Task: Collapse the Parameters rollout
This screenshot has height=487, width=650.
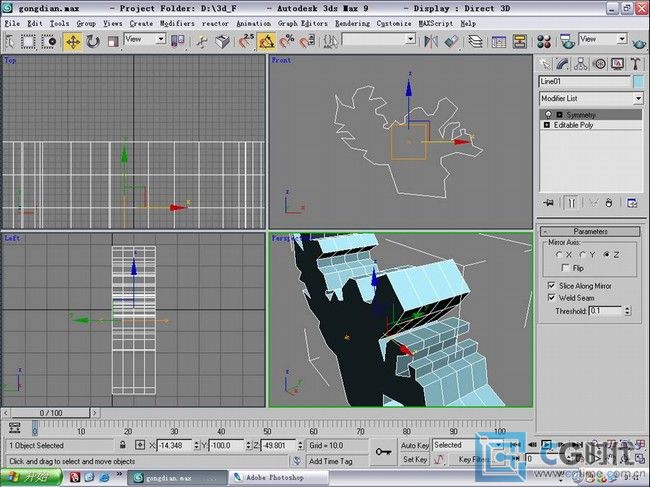Action: [x=590, y=231]
